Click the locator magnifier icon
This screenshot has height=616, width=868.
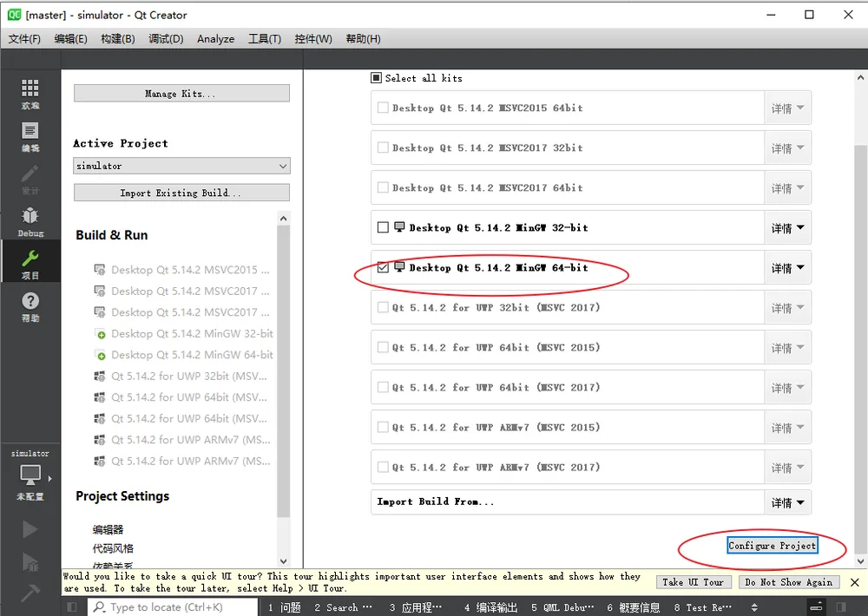100,607
